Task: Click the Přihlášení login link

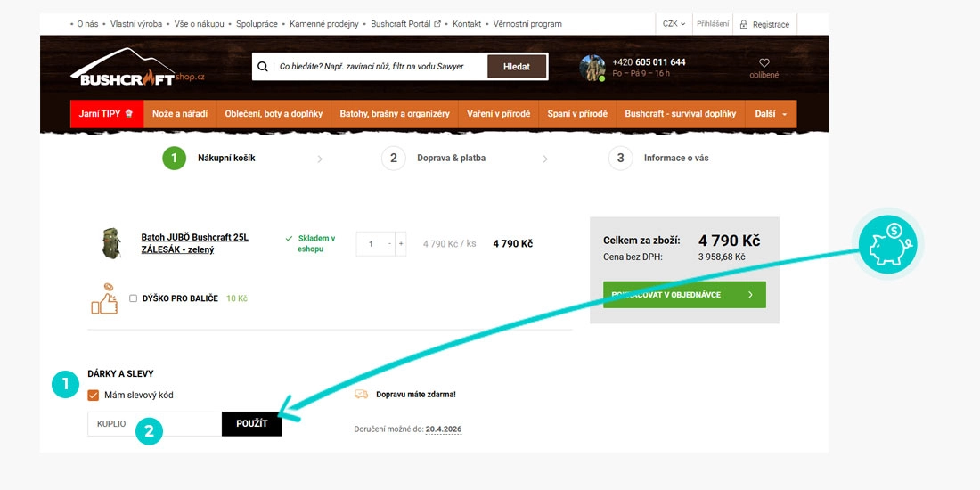Action: [713, 24]
